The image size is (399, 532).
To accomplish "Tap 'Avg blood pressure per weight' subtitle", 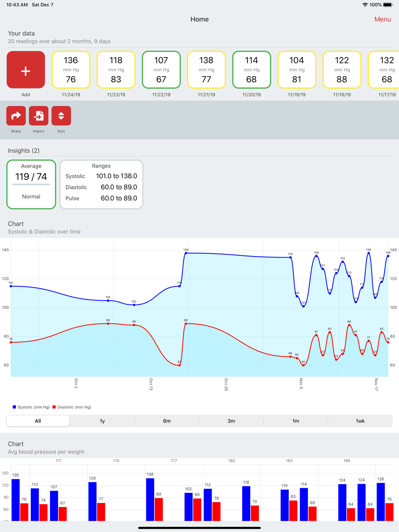I will (x=46, y=452).
